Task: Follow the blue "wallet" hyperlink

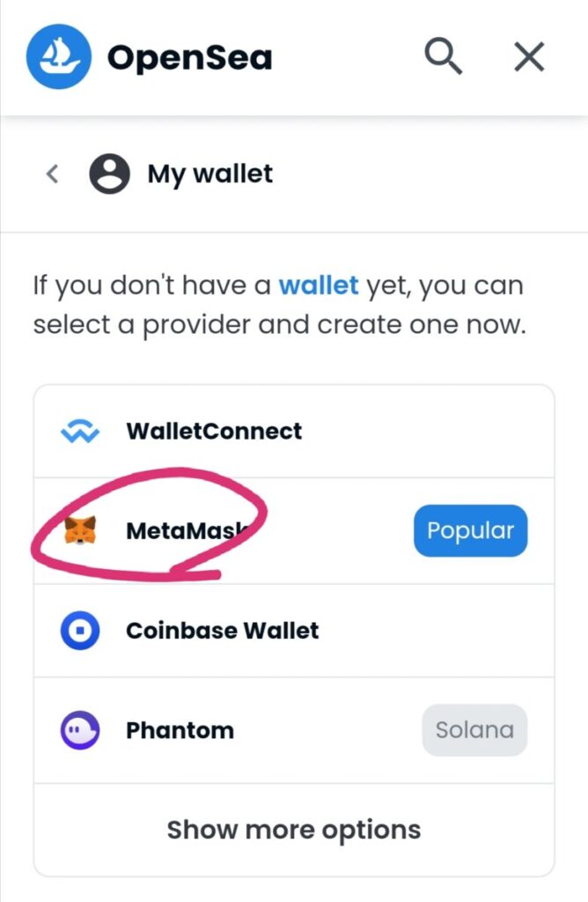Action: 319,285
